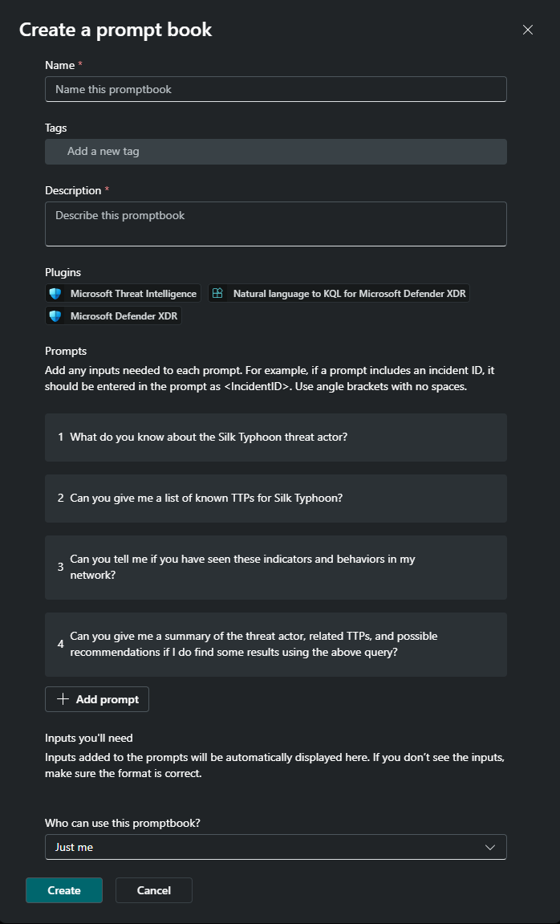
Task: Click the plus icon on Add prompt
Action: pos(63,699)
